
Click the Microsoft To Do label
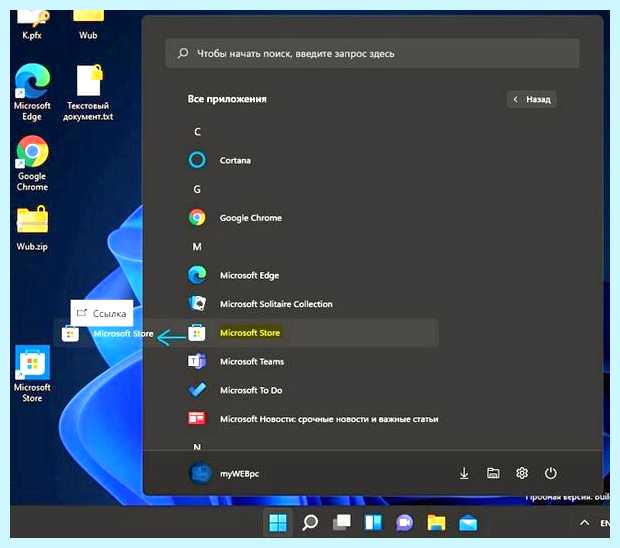[251, 390]
